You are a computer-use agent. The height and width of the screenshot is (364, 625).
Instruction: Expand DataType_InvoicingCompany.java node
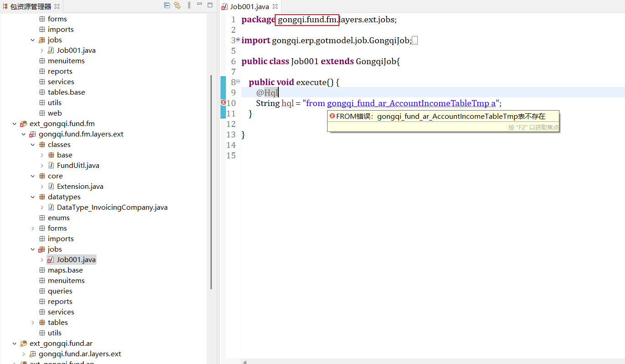click(42, 207)
